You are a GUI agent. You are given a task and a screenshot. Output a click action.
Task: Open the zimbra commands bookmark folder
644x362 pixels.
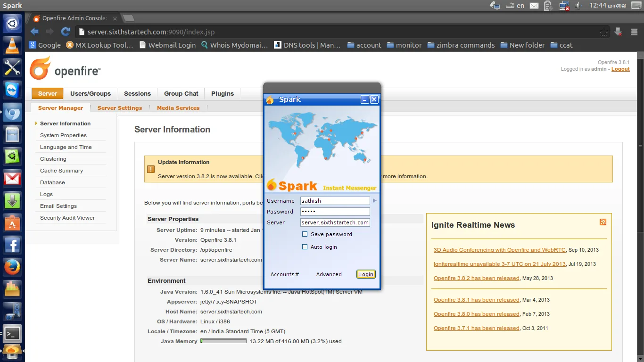(x=461, y=45)
